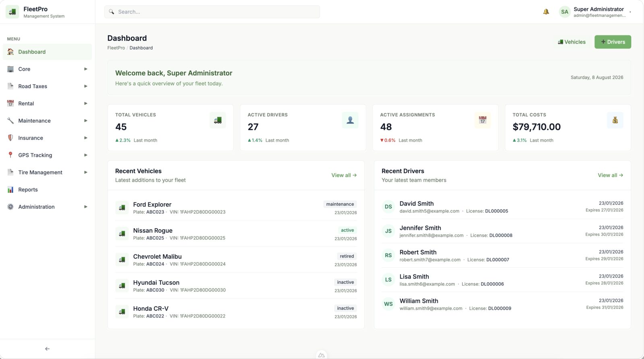The height and width of the screenshot is (359, 644).
Task: Click View all for Recent Vehicles
Action: pyautogui.click(x=344, y=175)
